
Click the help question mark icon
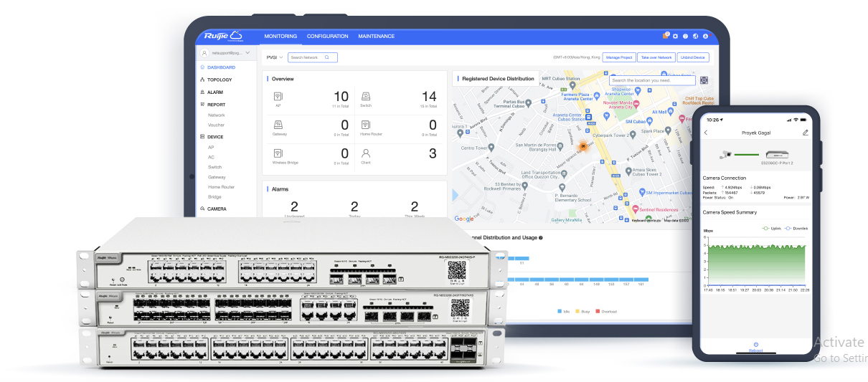[x=685, y=36]
